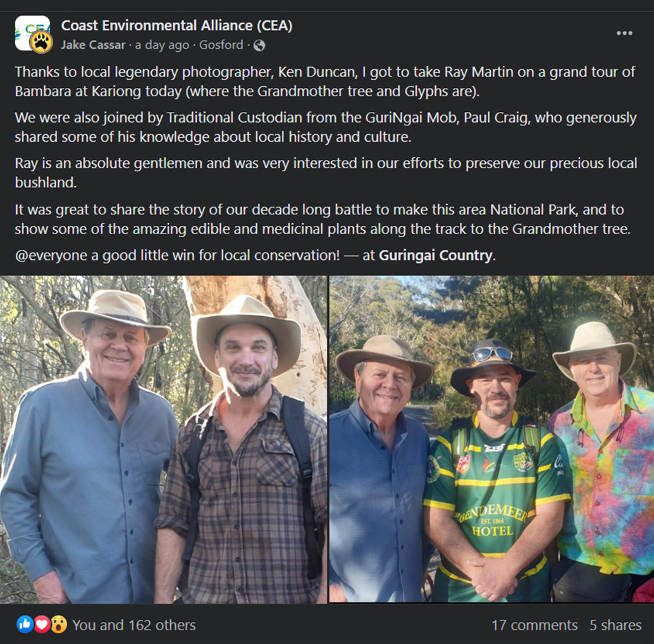The width and height of the screenshot is (654, 644).
Task: Open Jake Cassar's profile
Action: coord(93,45)
